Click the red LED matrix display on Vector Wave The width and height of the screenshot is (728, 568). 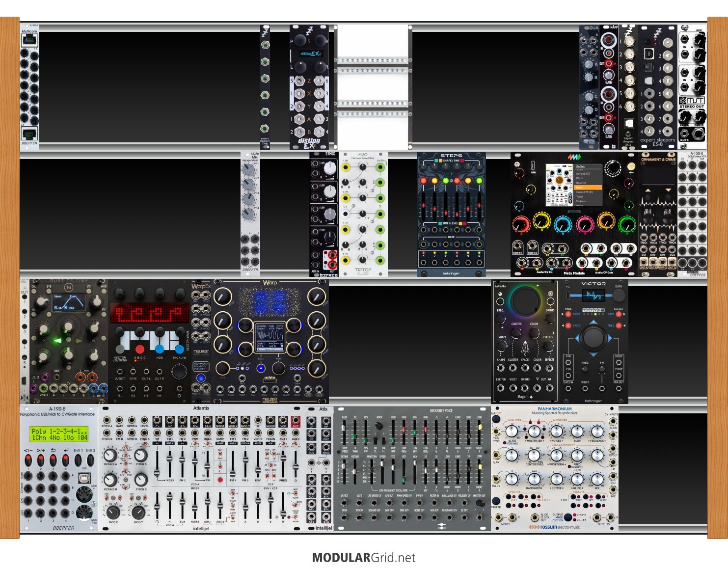(149, 313)
